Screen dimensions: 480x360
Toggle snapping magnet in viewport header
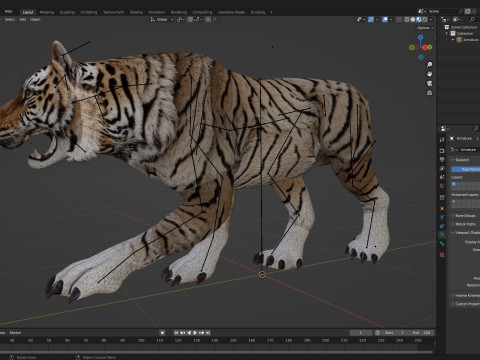click(x=190, y=19)
